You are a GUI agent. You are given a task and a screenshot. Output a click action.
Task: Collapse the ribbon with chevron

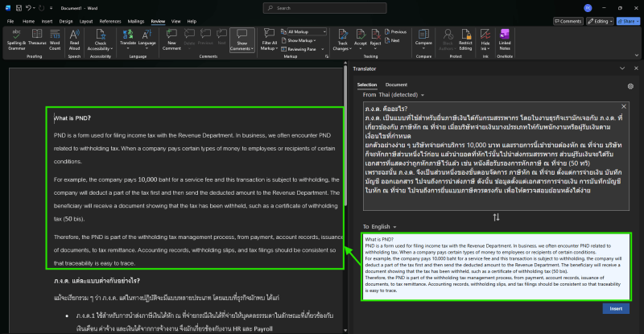pyautogui.click(x=637, y=55)
